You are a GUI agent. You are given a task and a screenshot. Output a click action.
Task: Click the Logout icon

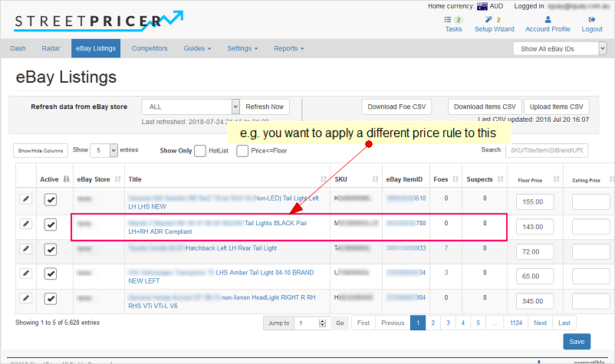pyautogui.click(x=592, y=20)
